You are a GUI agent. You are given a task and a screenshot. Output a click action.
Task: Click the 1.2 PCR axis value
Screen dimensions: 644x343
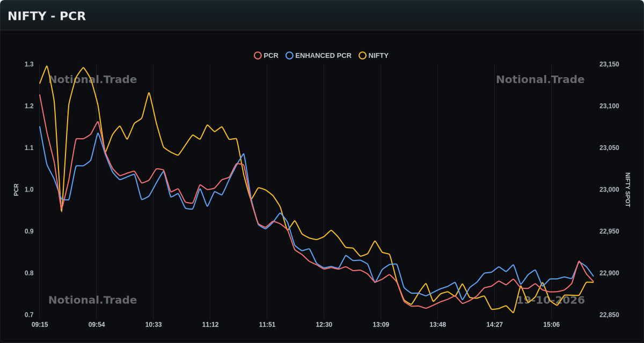click(x=29, y=106)
